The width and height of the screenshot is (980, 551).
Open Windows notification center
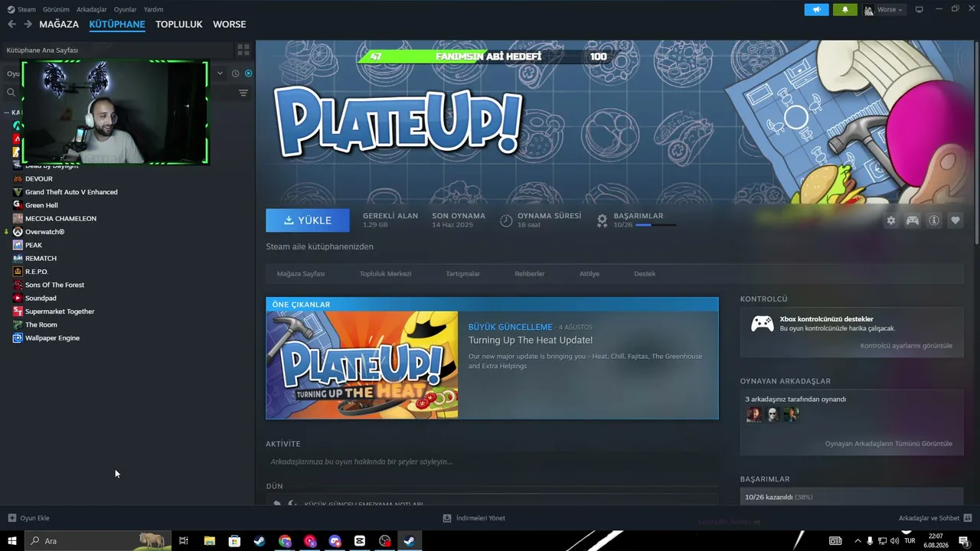pyautogui.click(x=965, y=541)
